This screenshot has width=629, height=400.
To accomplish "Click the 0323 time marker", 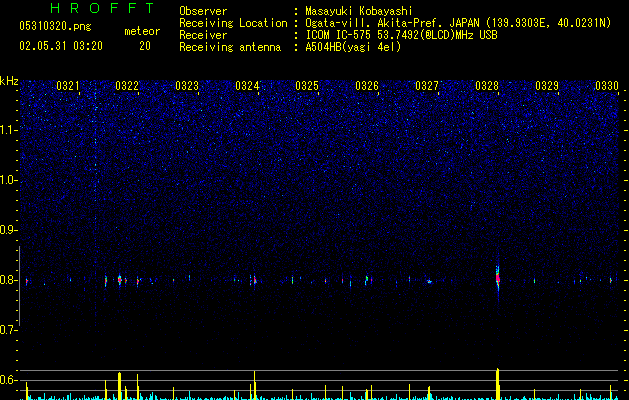I will pyautogui.click(x=187, y=86).
